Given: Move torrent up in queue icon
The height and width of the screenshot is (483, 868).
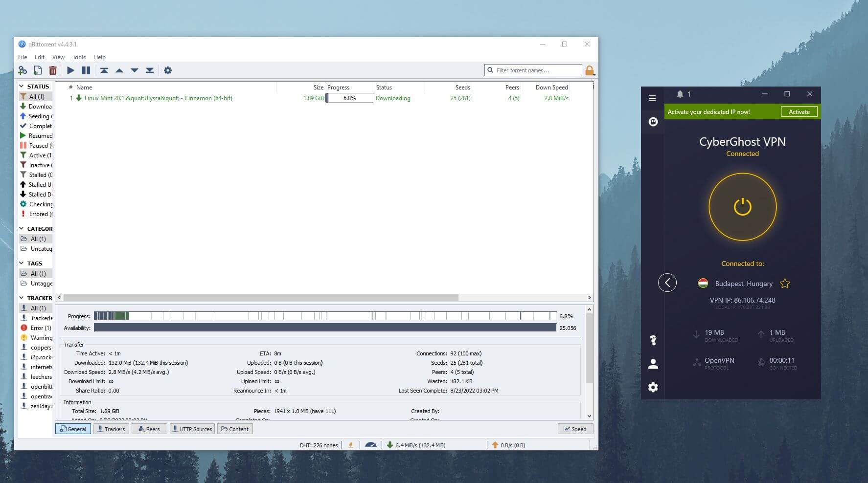Looking at the screenshot, I should (x=119, y=70).
